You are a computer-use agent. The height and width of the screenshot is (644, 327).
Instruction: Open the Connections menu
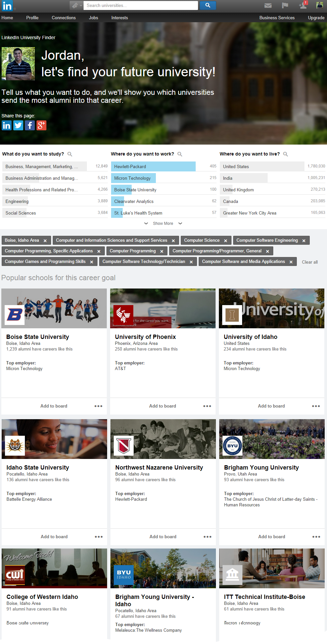tap(64, 18)
